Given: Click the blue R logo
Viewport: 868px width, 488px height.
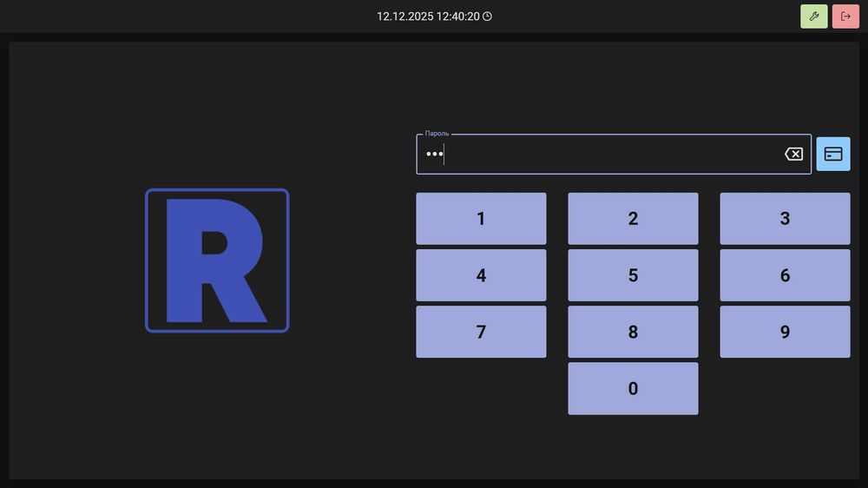Looking at the screenshot, I should (217, 260).
